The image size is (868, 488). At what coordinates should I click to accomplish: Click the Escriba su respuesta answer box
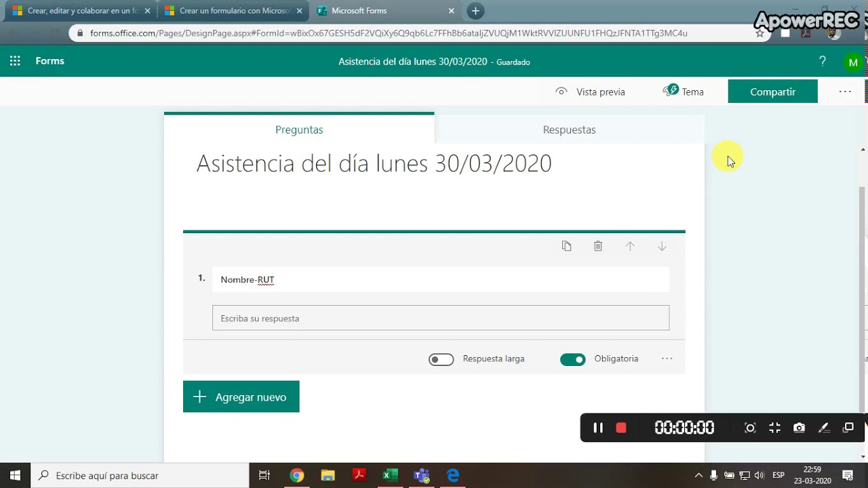pyautogui.click(x=441, y=318)
